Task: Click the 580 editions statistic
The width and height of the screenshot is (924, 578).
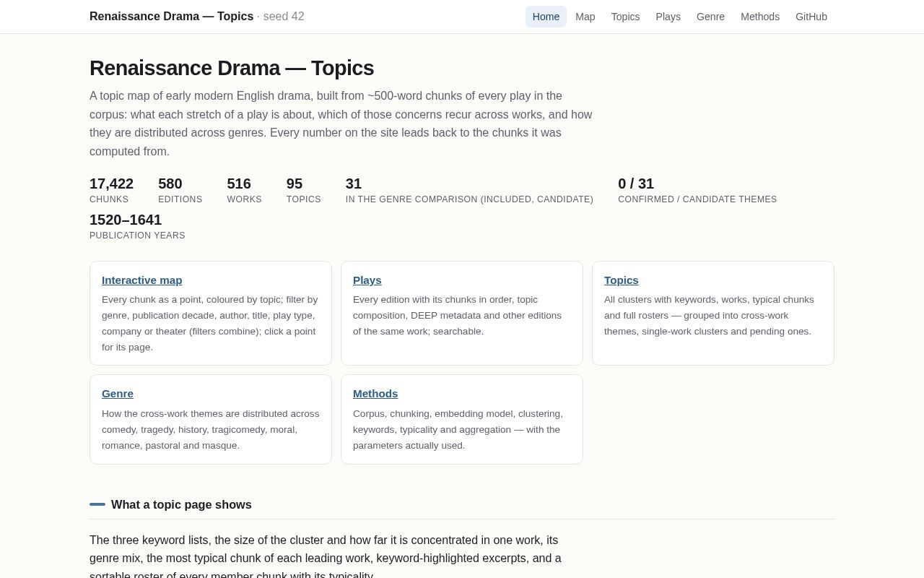Action: 180,190
